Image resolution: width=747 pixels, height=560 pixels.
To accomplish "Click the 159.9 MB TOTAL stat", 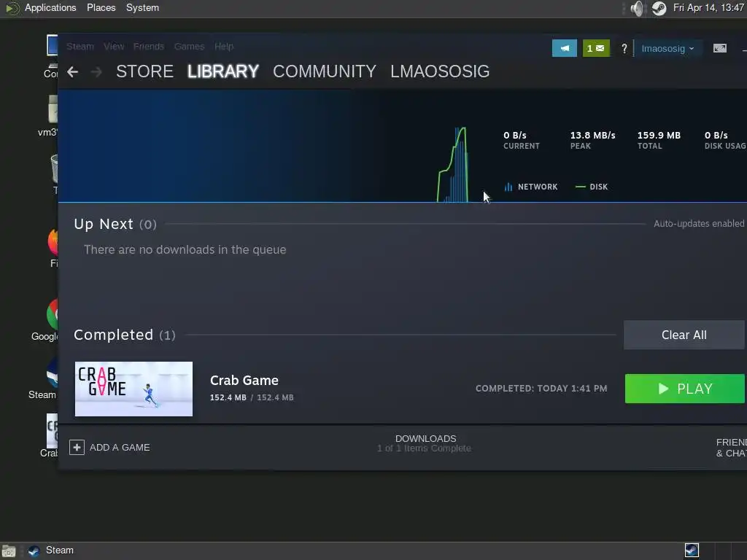I will [659, 140].
